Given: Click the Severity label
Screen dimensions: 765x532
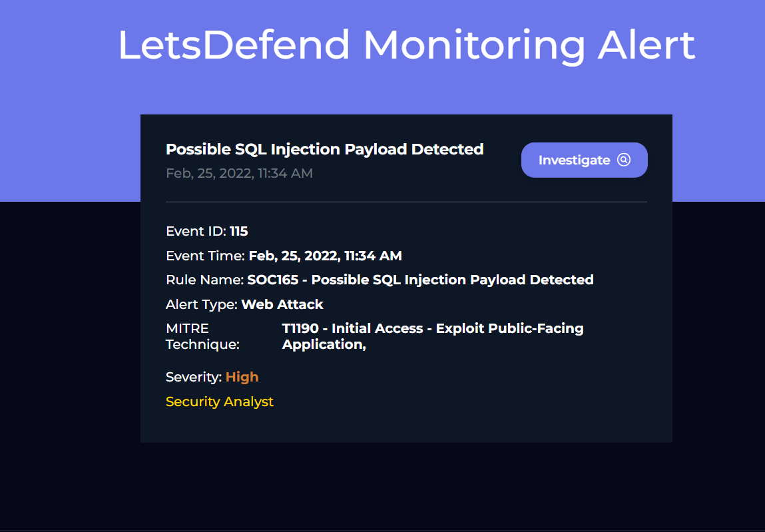Looking at the screenshot, I should [x=194, y=377].
